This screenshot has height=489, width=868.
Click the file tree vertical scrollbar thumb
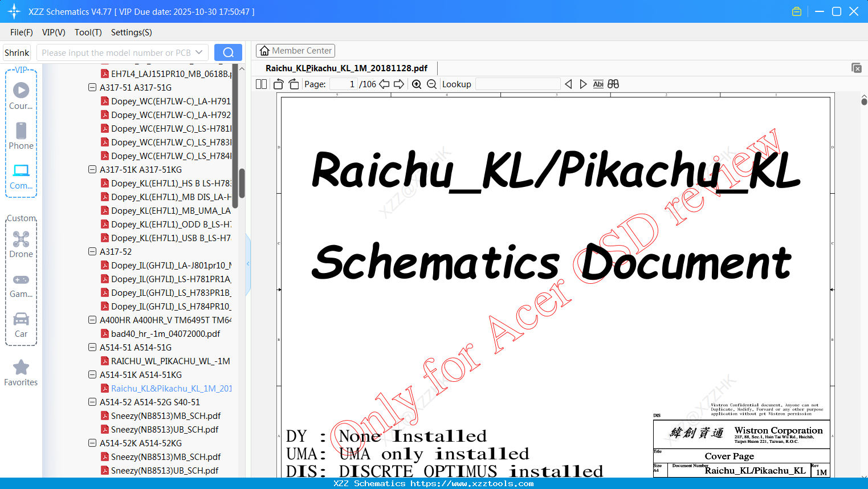click(242, 183)
